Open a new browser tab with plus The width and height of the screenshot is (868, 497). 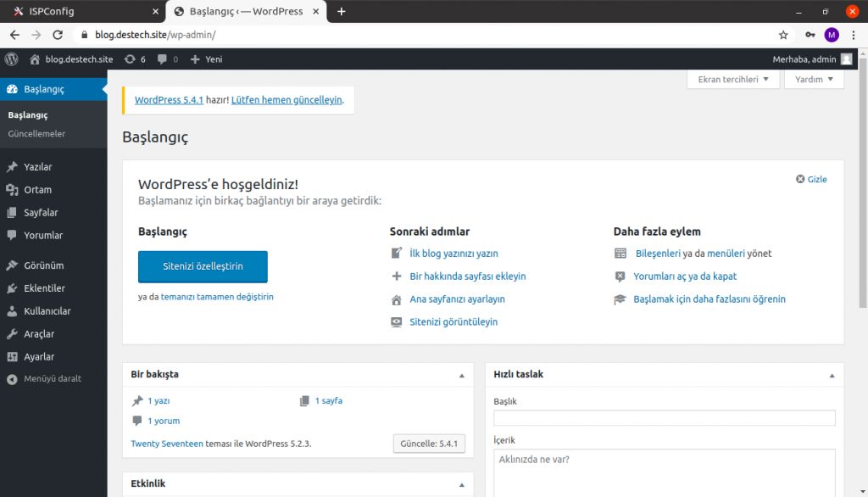click(x=342, y=11)
